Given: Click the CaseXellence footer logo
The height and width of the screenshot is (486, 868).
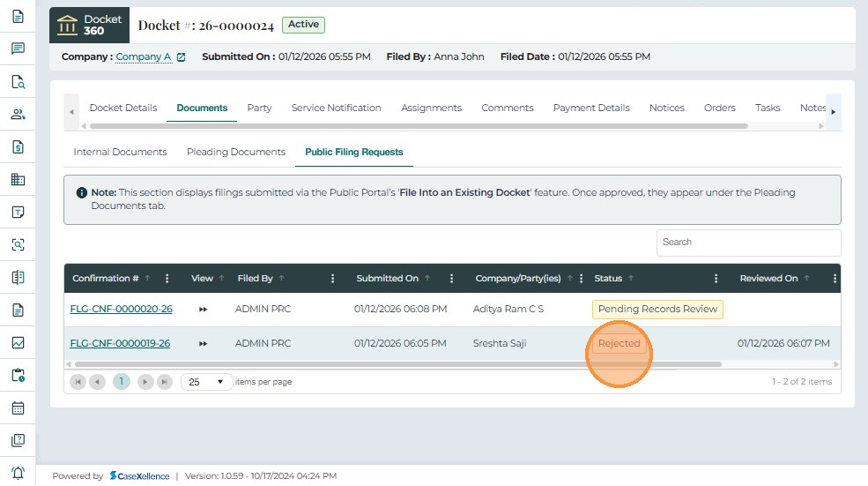Looking at the screenshot, I should (139, 476).
